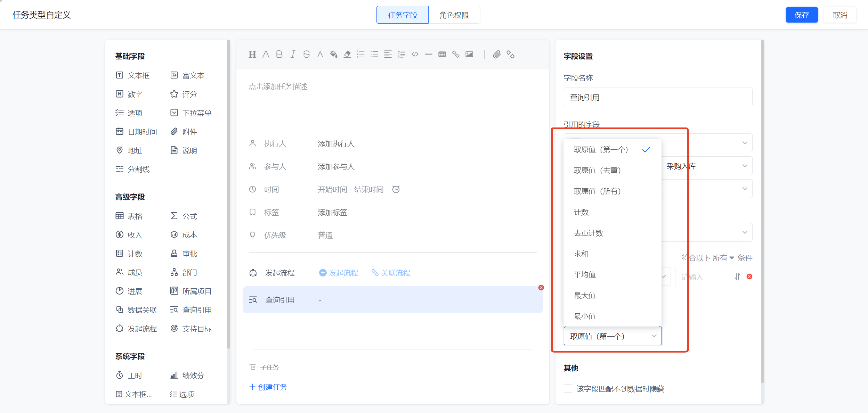This screenshot has width=868, height=413.
Task: Click the chain link icon after the paperclip
Action: [x=510, y=54]
